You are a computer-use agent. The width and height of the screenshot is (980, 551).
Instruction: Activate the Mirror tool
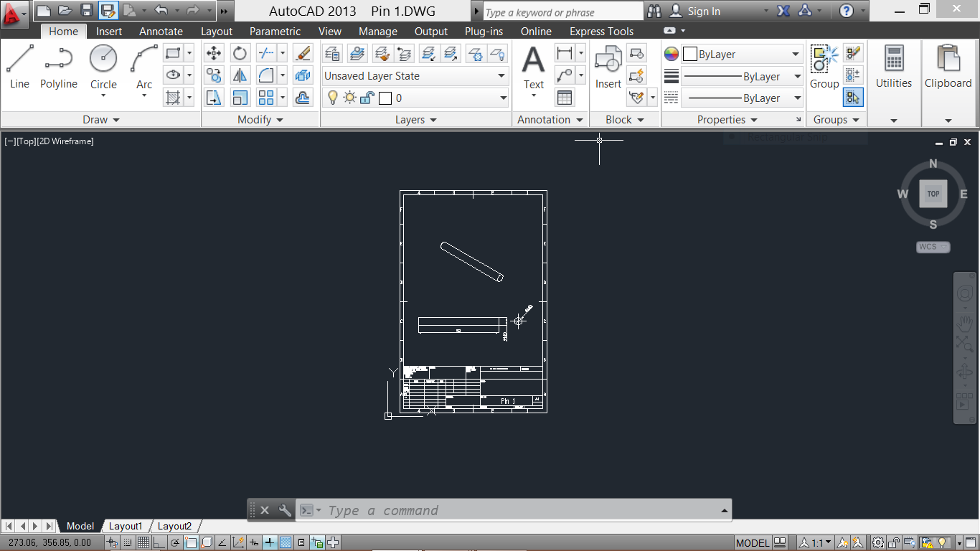(240, 75)
